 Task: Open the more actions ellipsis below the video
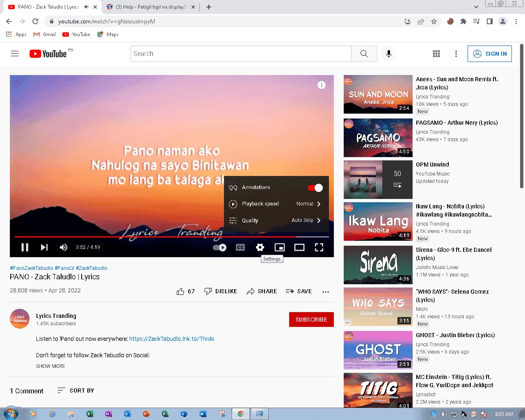(326, 292)
